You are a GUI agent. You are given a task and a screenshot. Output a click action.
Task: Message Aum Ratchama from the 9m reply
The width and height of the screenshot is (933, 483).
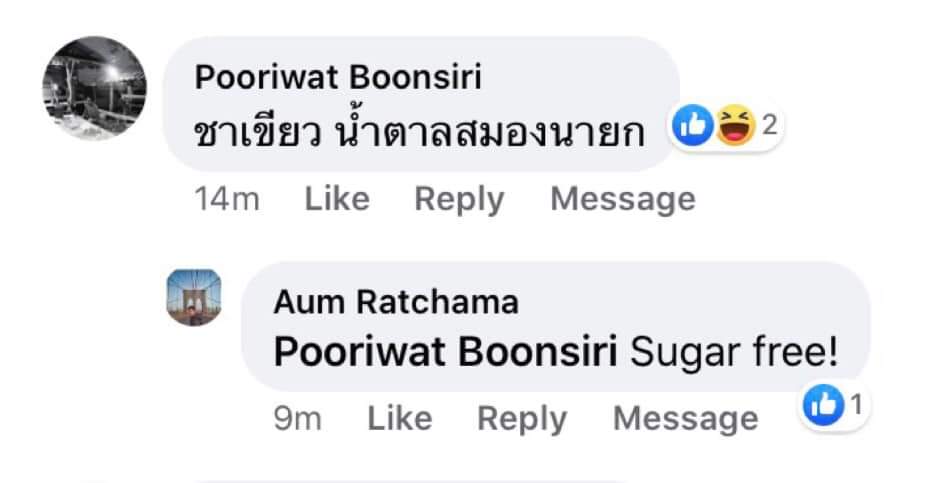pyautogui.click(x=685, y=419)
